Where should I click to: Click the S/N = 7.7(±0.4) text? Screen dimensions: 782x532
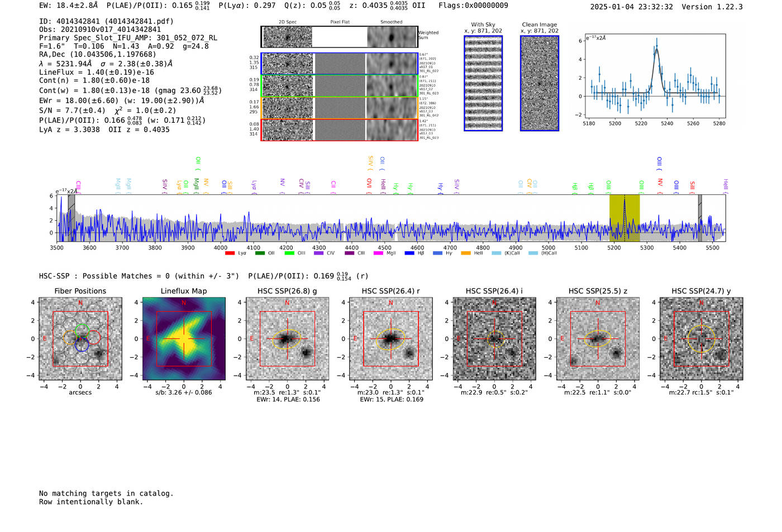pyautogui.click(x=72, y=111)
